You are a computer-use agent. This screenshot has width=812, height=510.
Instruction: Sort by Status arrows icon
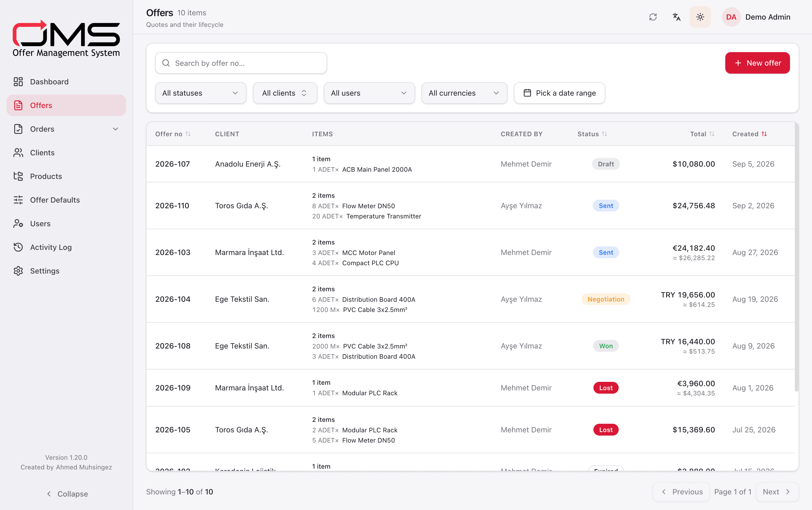click(604, 134)
